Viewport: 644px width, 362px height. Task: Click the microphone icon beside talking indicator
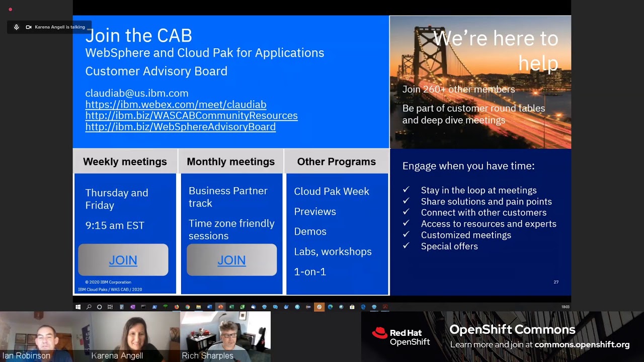tap(16, 27)
